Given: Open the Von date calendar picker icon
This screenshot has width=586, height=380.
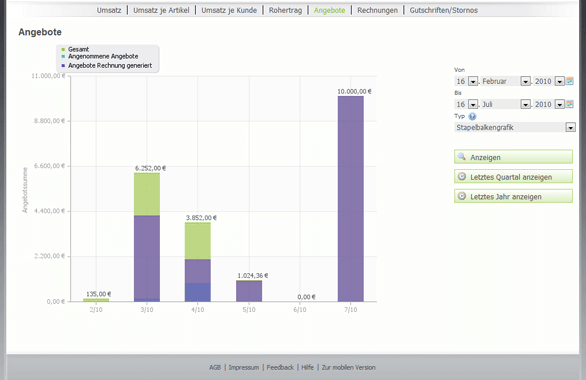Looking at the screenshot, I should [570, 81].
